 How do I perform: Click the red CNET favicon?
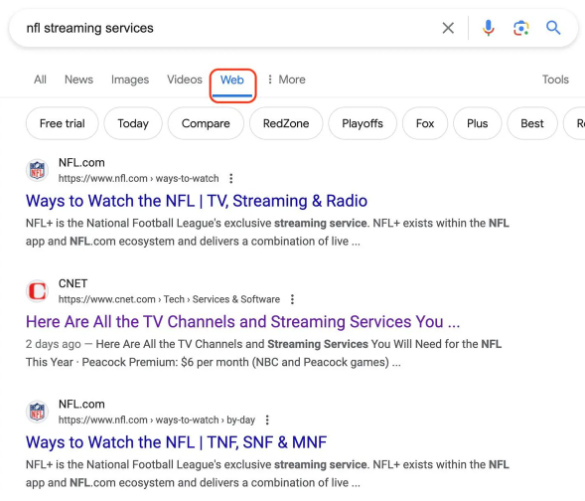(x=37, y=291)
